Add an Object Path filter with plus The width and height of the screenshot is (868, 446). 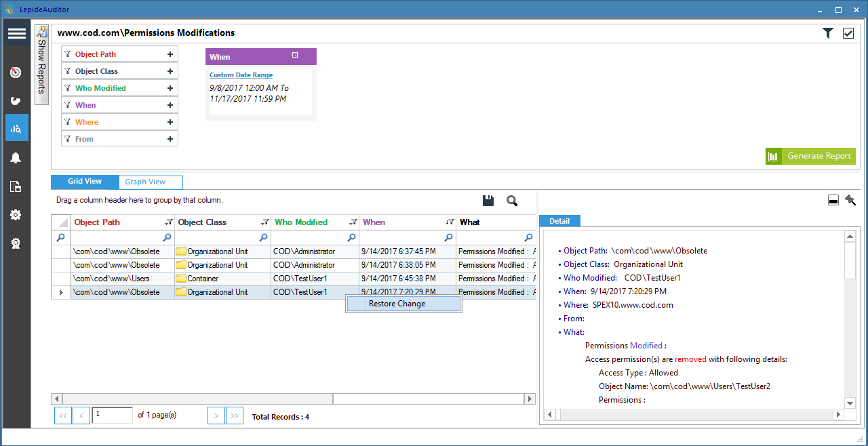[x=170, y=54]
